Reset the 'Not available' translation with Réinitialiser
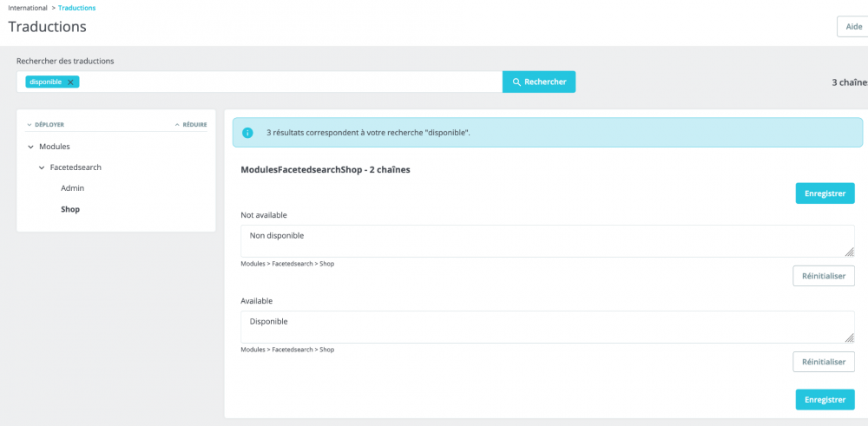Screen dimensions: 868x426 tap(824, 276)
